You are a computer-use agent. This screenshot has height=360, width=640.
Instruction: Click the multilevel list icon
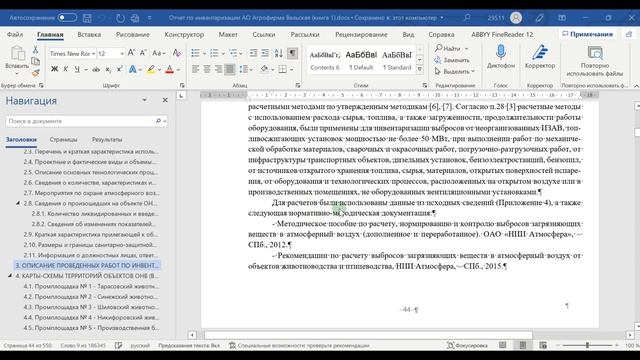[x=233, y=53]
